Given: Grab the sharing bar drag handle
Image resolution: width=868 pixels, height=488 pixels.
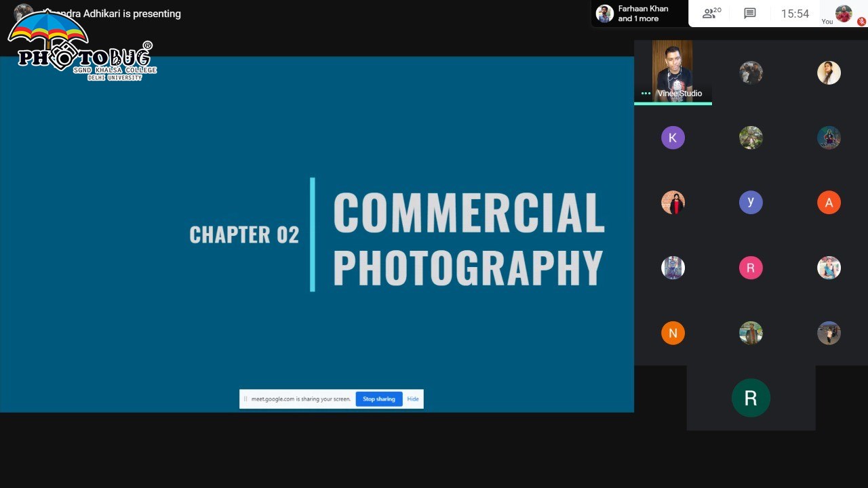Looking at the screenshot, I should (245, 399).
